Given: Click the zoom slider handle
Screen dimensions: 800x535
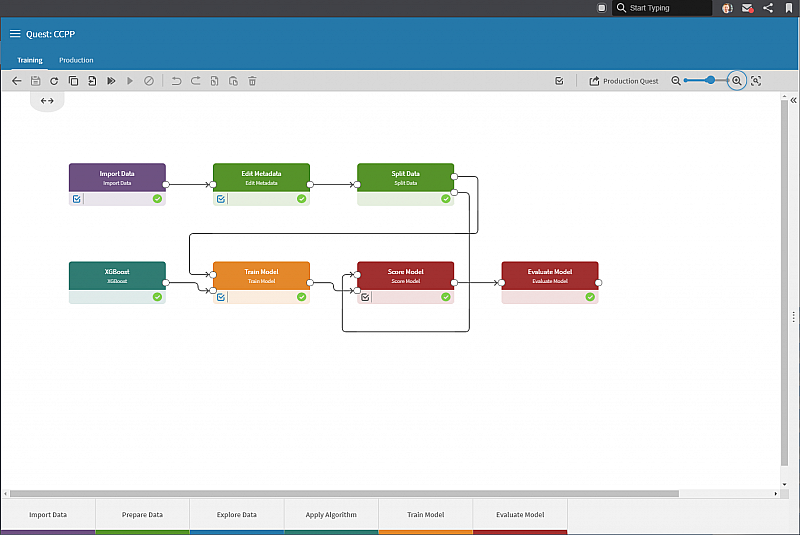Looking at the screenshot, I should [x=710, y=80].
